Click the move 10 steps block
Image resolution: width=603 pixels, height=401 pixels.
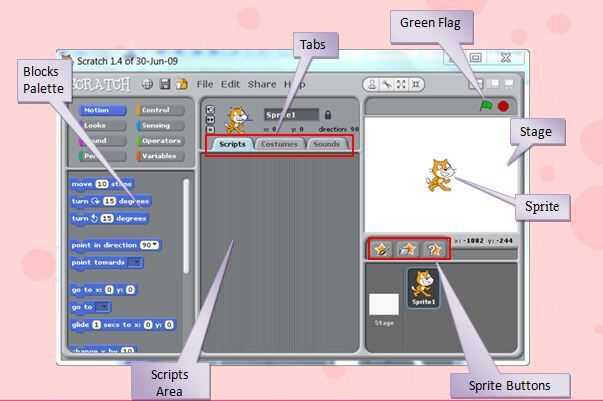click(x=102, y=184)
